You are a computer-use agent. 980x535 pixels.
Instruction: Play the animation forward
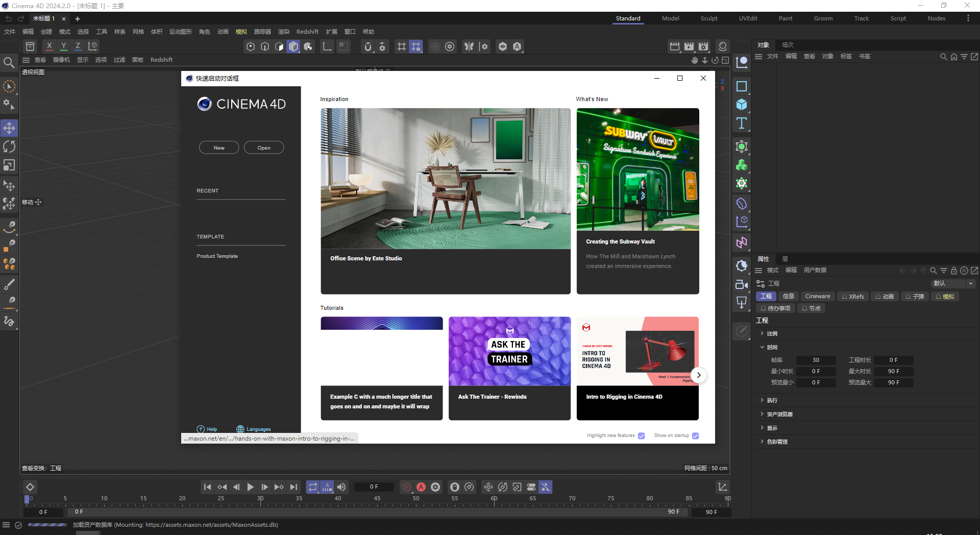tap(250, 487)
